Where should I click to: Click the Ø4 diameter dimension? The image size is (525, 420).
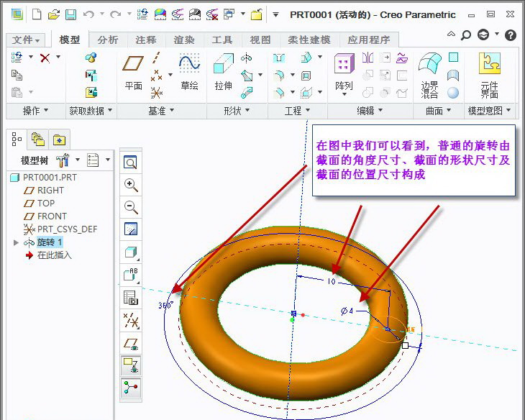coord(347,311)
